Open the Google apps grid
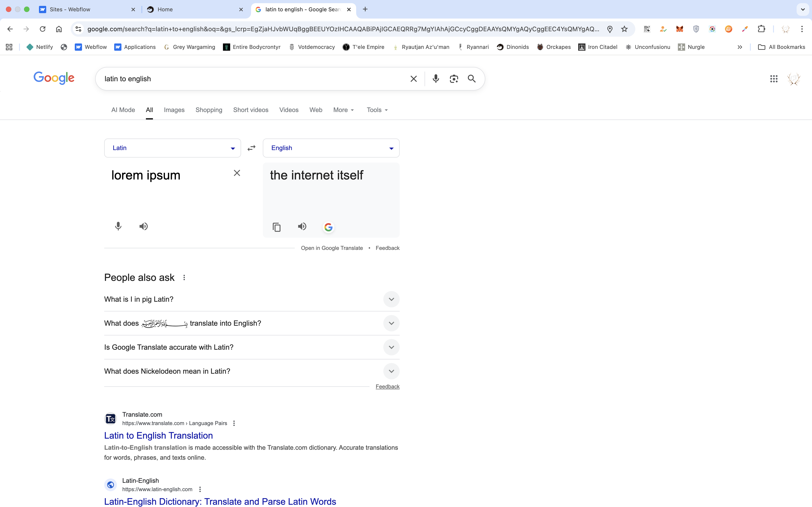The height and width of the screenshot is (507, 812). [774, 79]
